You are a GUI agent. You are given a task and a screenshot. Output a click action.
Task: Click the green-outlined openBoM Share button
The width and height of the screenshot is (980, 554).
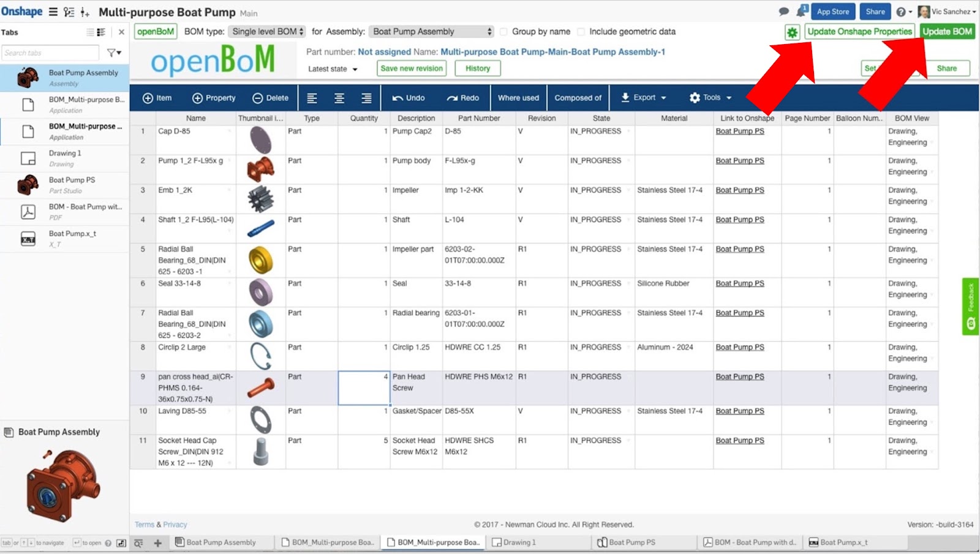[x=946, y=69]
